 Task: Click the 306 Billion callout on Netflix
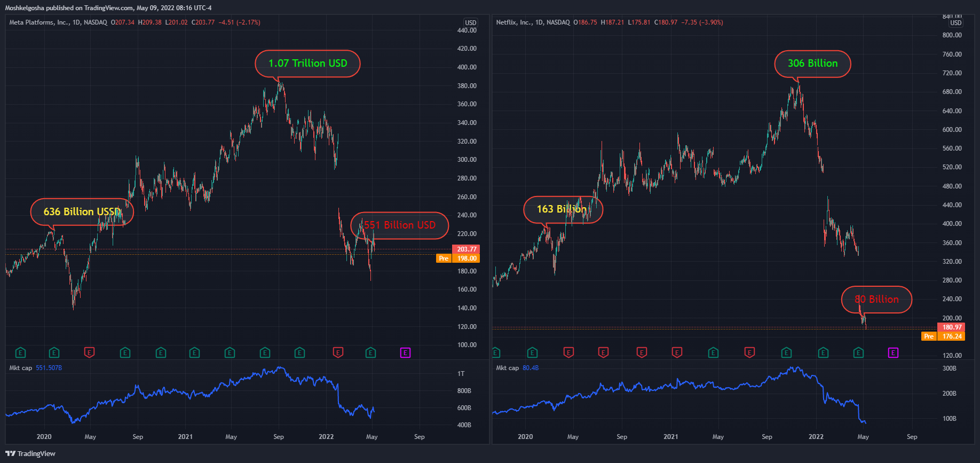812,64
